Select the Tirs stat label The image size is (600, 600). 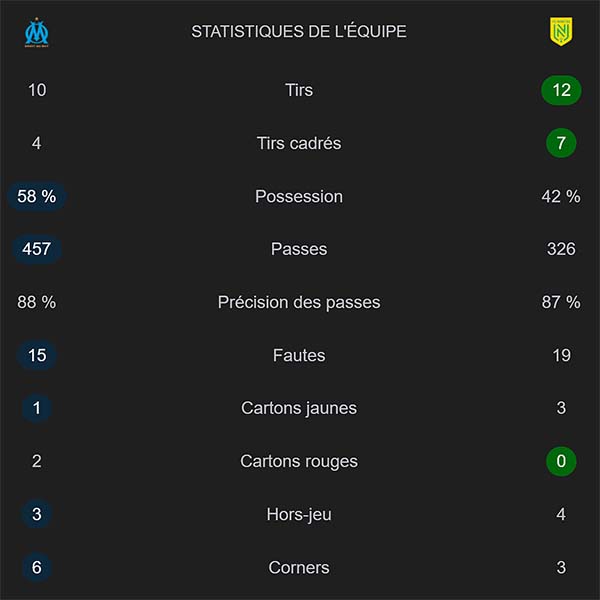[299, 90]
